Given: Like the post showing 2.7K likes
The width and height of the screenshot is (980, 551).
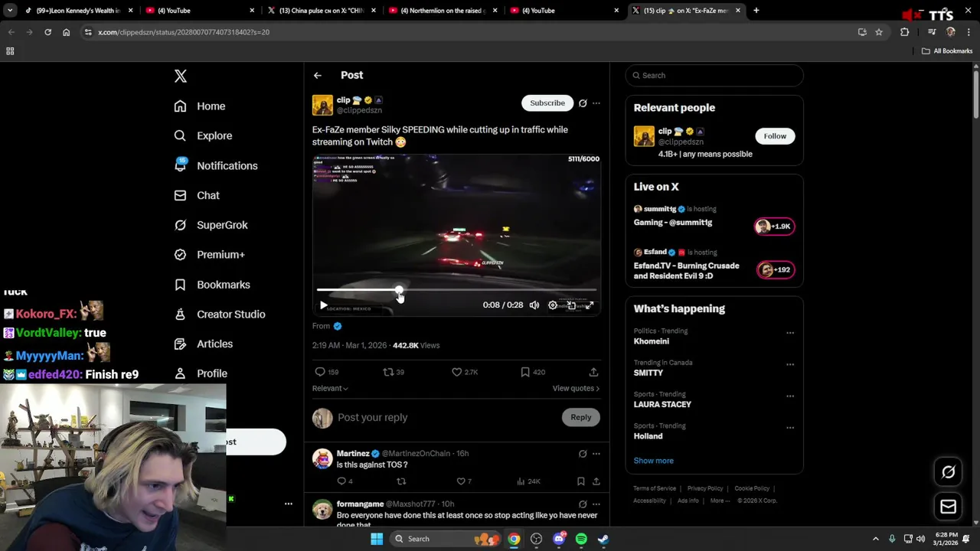Looking at the screenshot, I should pos(457,372).
